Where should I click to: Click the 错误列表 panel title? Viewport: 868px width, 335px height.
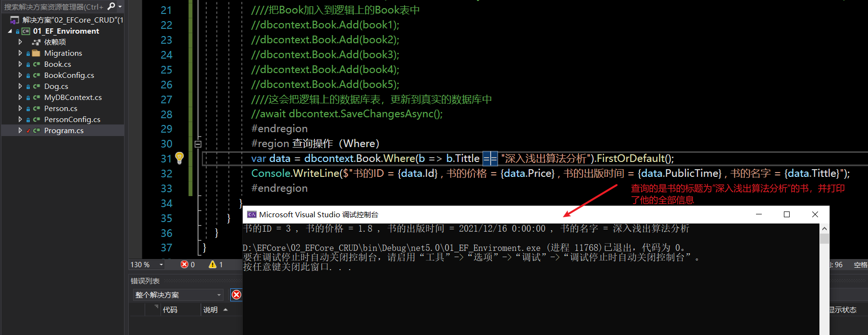point(145,281)
